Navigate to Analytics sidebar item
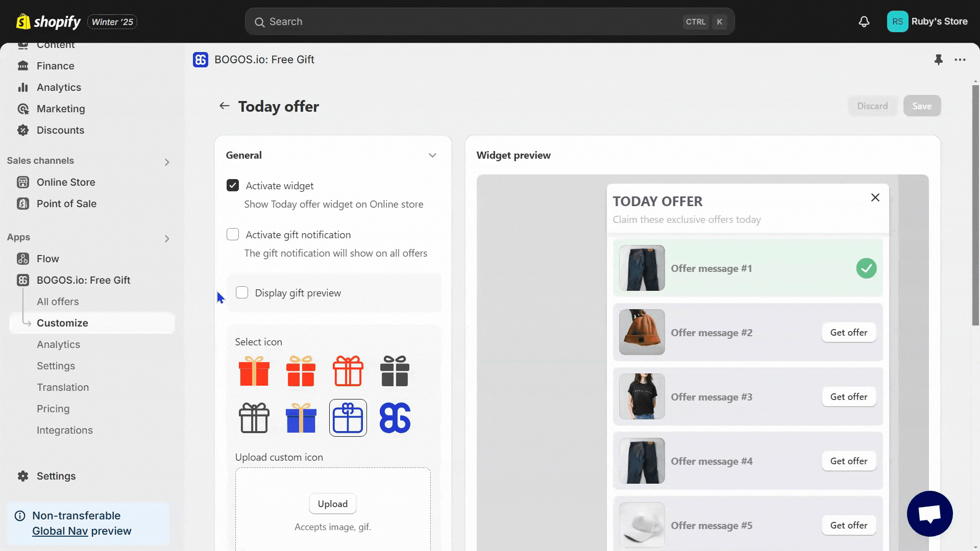980x551 pixels. click(x=59, y=344)
